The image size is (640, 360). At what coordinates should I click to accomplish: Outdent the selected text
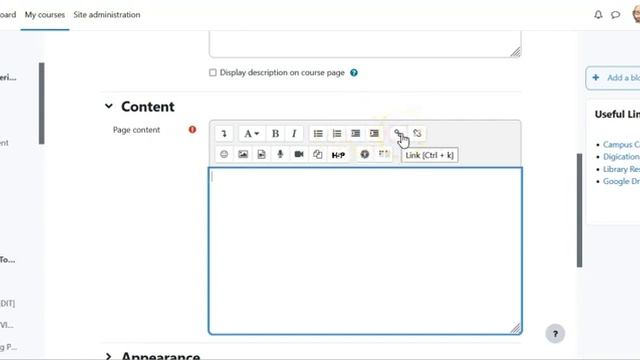pos(356,133)
